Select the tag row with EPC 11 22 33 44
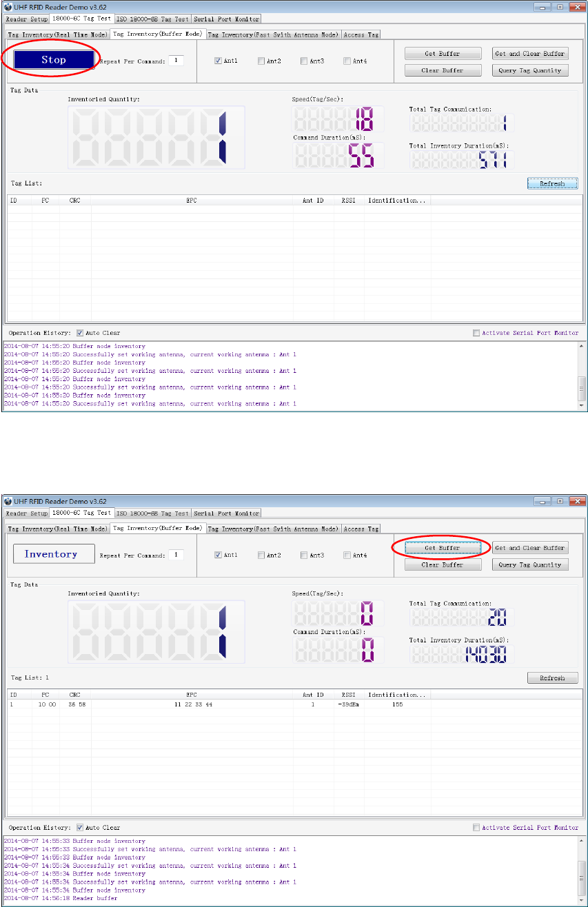The image size is (588, 907). click(292, 705)
